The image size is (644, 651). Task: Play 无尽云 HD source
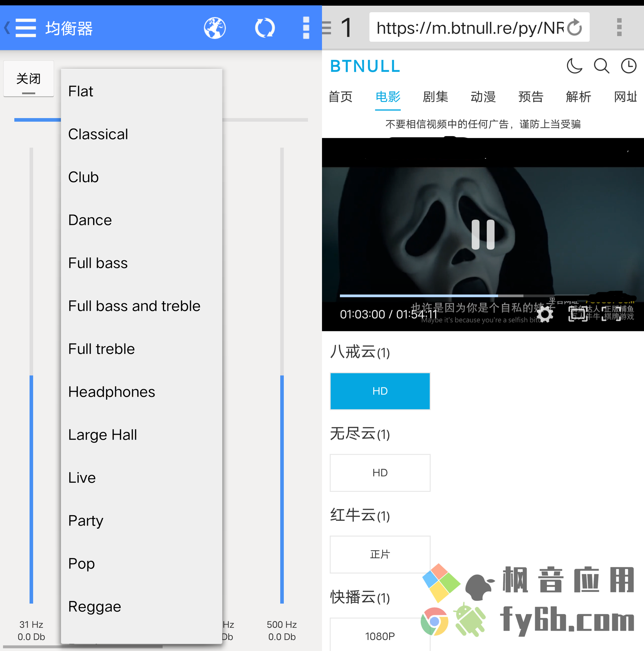380,473
